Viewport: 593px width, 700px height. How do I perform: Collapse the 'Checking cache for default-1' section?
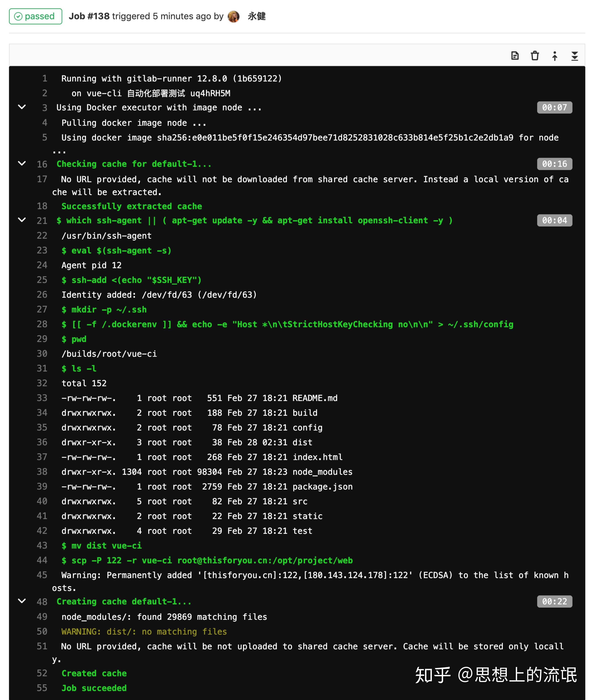(x=22, y=164)
